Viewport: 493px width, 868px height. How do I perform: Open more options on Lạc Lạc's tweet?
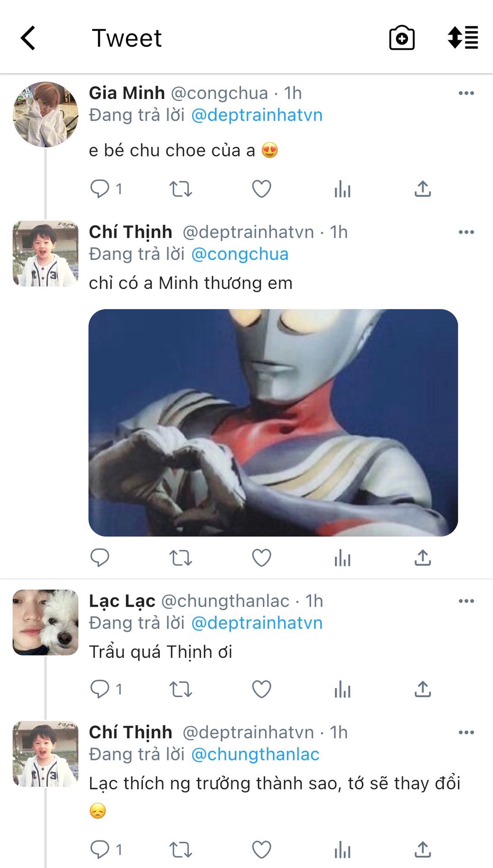[x=466, y=601]
